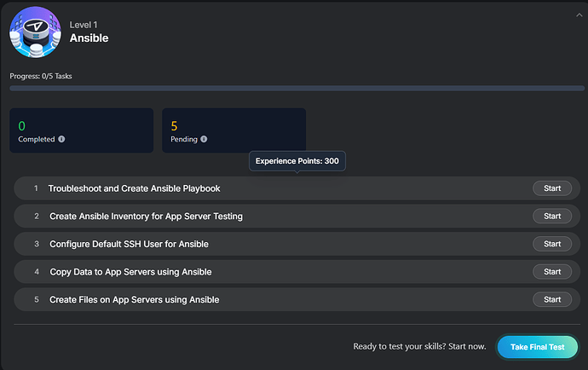Click the Experience Points: 300 tooltip
588x370 pixels.
297,160
